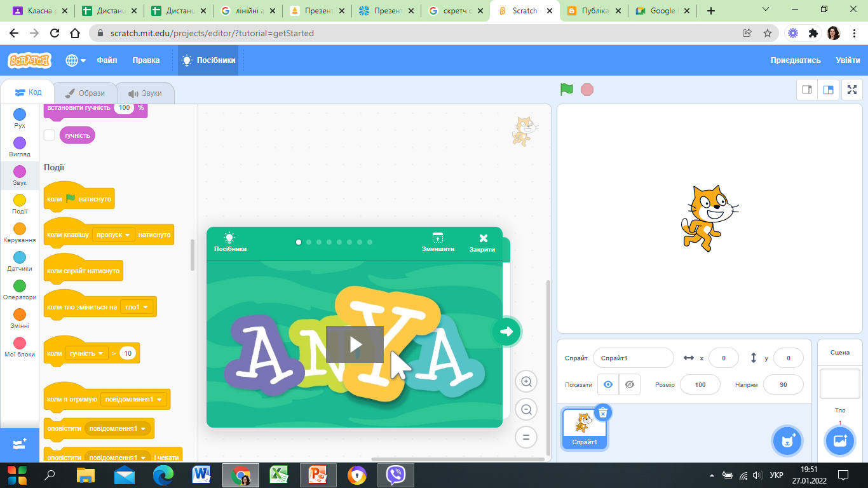Click the red stop sign button
Viewport: 868px width, 488px height.
click(x=587, y=90)
